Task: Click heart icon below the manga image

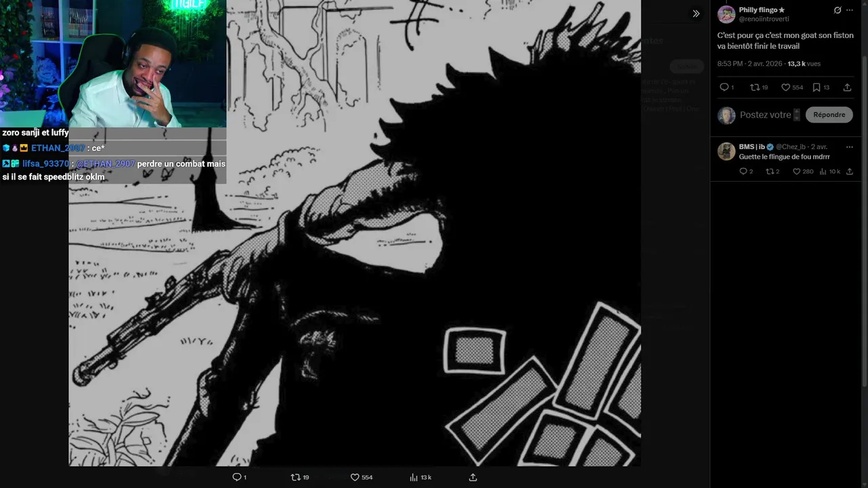Action: 355,477
